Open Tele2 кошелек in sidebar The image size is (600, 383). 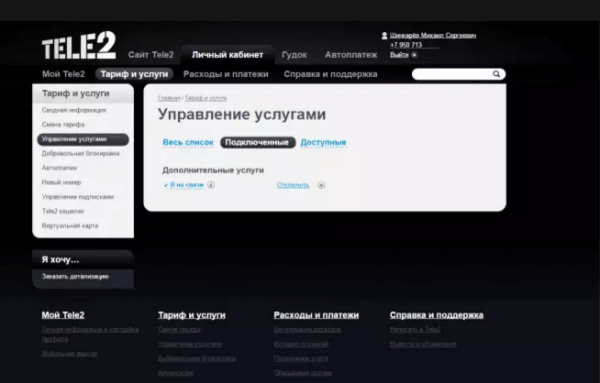pos(63,211)
